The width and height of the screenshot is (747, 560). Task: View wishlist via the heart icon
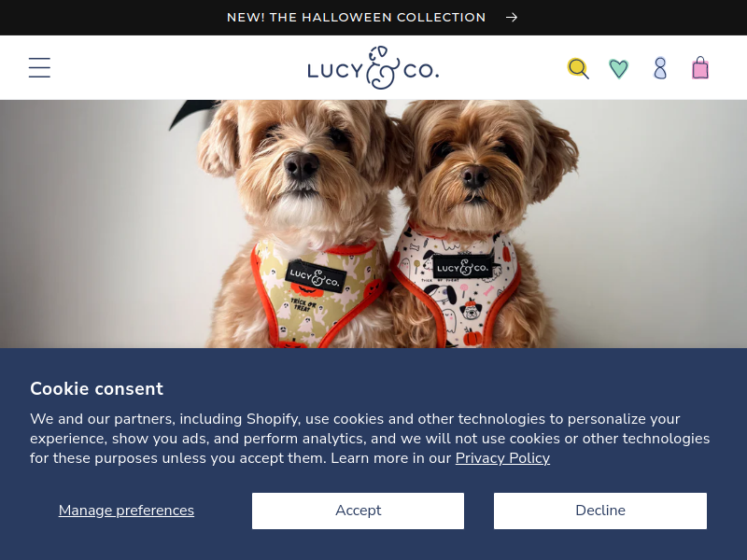point(619,68)
